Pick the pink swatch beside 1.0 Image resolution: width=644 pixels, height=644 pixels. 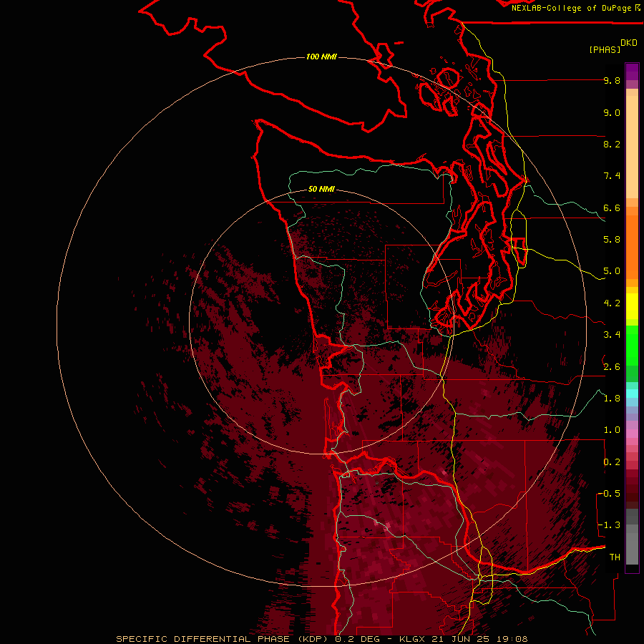632,434
